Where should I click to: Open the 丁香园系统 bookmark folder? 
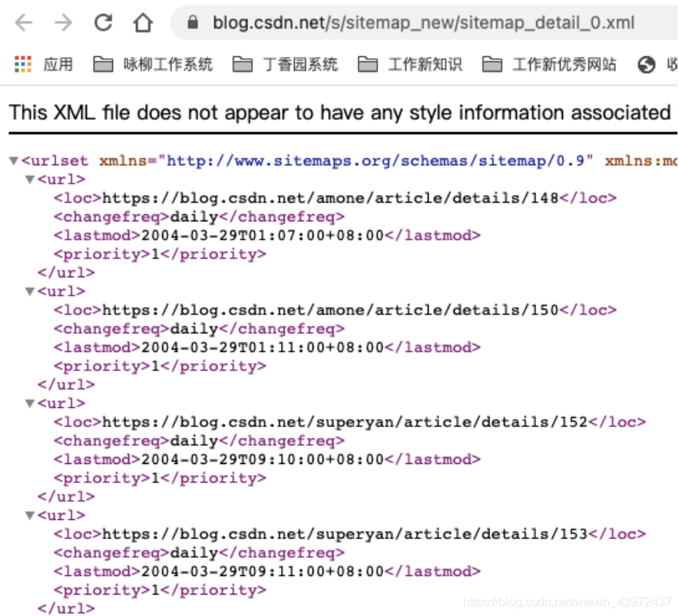pyautogui.click(x=285, y=64)
